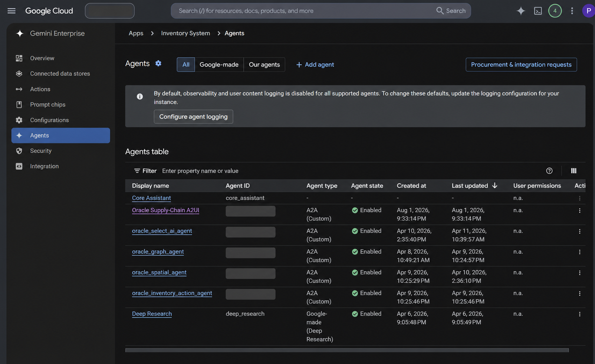This screenshot has height=364, width=595.
Task: Open the top bar more options menu
Action: [x=572, y=11]
